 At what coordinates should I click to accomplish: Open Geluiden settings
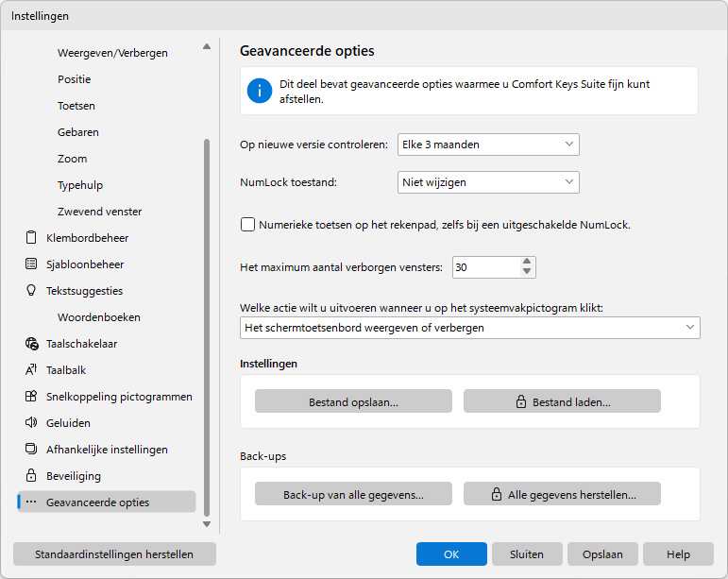[68, 423]
